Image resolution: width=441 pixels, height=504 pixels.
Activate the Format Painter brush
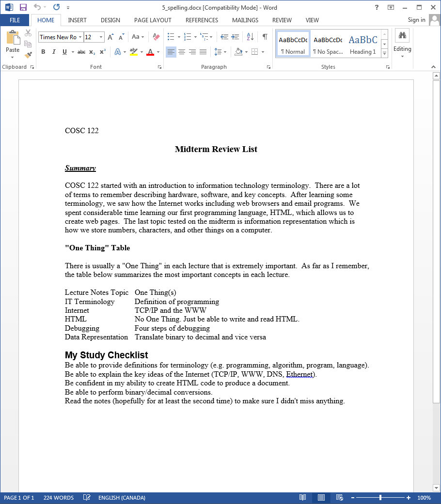coord(28,55)
